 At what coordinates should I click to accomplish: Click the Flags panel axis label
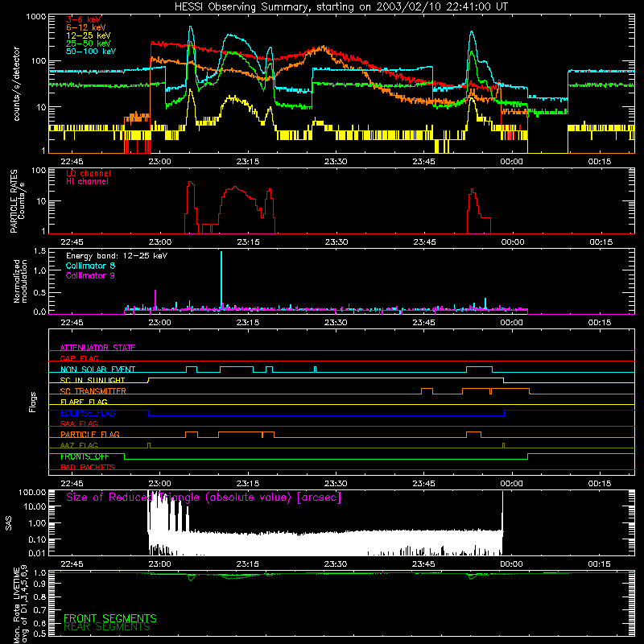(x=33, y=402)
